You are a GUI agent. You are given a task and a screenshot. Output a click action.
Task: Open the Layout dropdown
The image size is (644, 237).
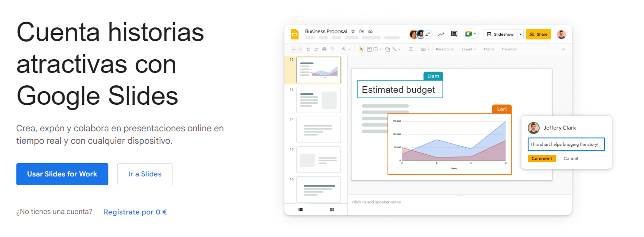[x=469, y=49]
